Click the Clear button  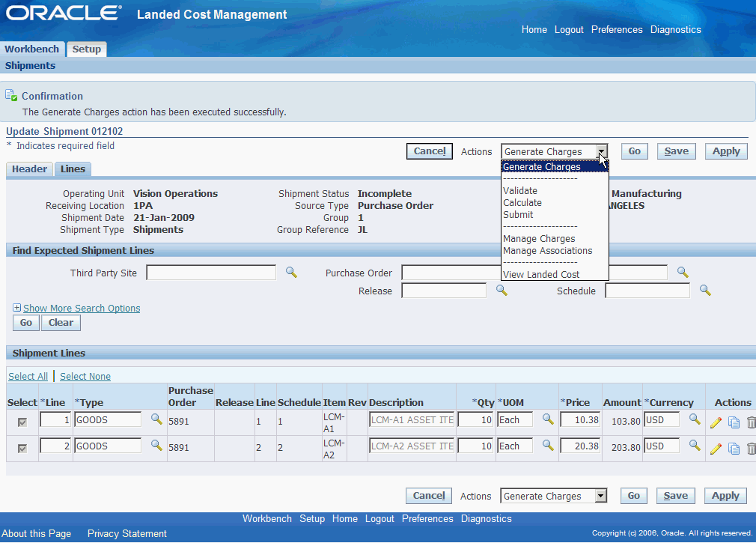coord(61,323)
